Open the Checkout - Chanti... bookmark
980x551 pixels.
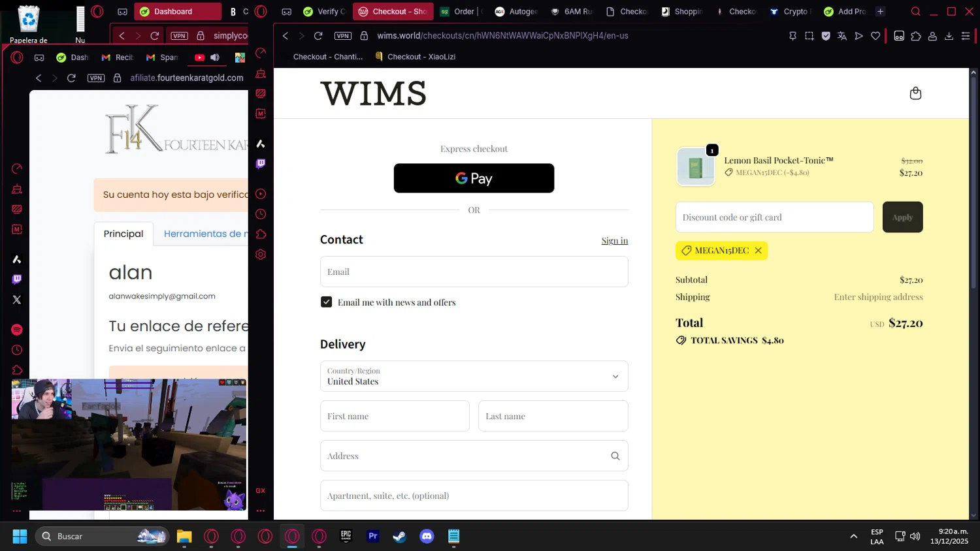327,57
